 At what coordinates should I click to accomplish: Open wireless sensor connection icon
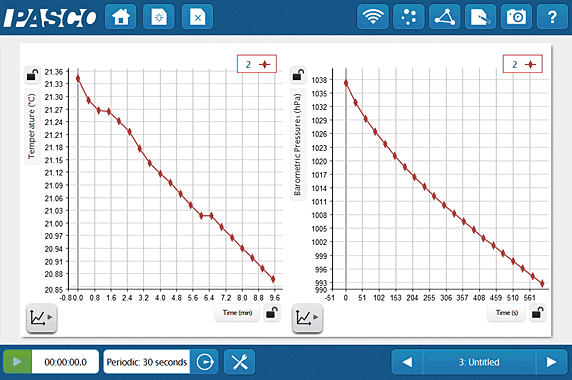click(x=372, y=17)
